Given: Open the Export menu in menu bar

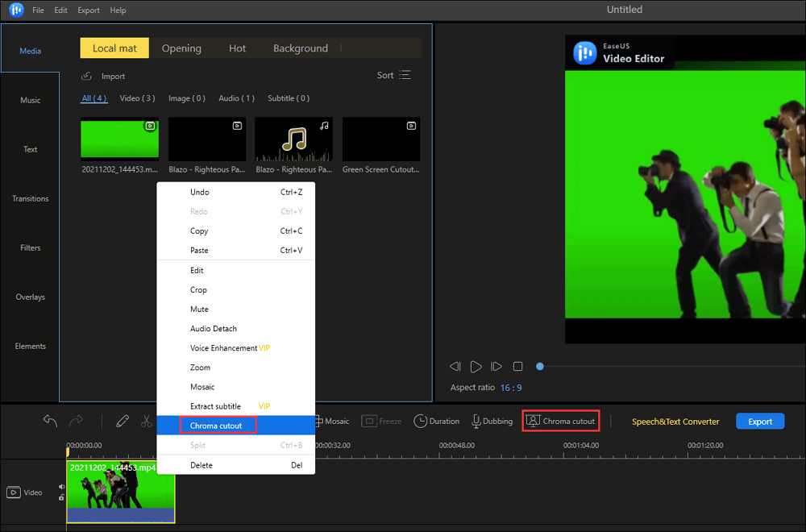Looking at the screenshot, I should click(89, 10).
